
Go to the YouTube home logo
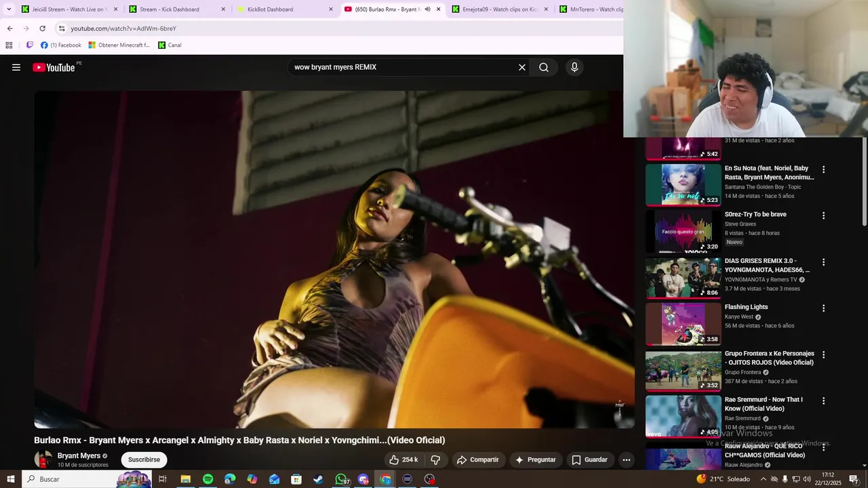point(54,67)
